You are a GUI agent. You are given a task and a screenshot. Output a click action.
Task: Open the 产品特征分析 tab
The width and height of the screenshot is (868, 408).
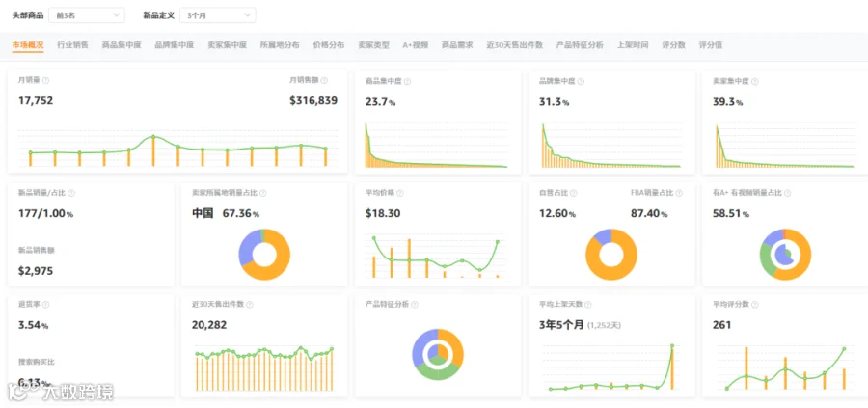[x=580, y=45]
